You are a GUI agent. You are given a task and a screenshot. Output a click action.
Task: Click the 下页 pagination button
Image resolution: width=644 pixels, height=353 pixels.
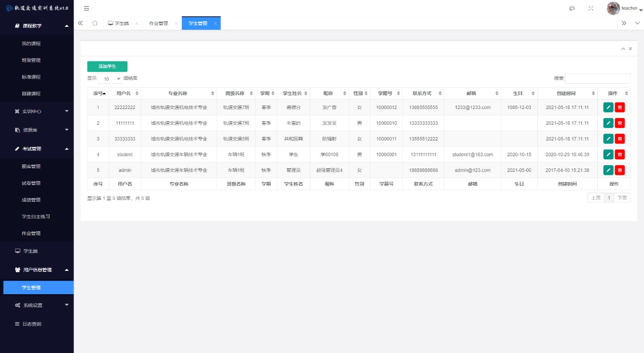622,198
